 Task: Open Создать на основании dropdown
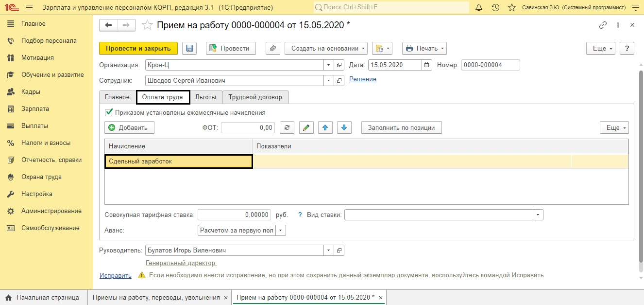326,48
